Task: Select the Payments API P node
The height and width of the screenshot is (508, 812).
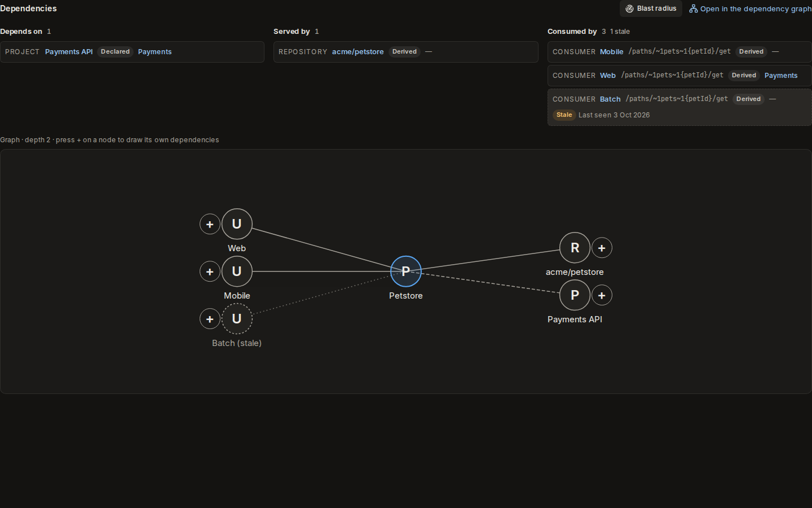Action: pyautogui.click(x=575, y=295)
